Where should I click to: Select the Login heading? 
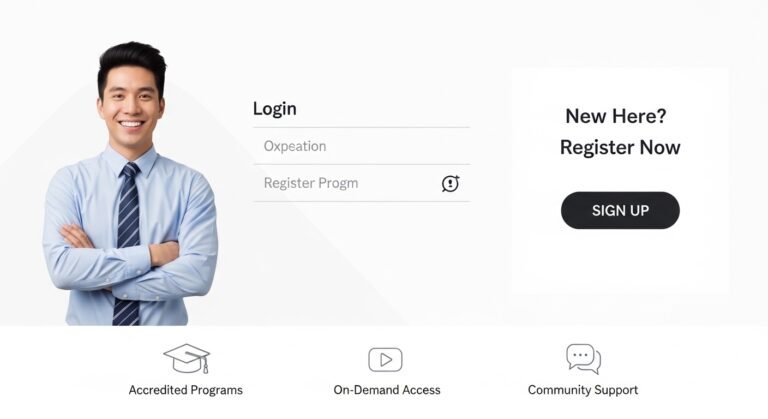pos(275,109)
